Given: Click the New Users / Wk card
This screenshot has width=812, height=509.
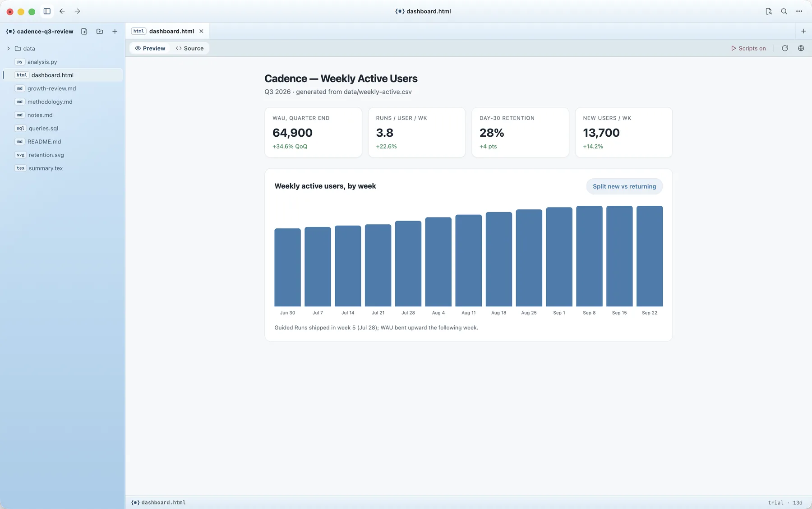Looking at the screenshot, I should point(624,132).
